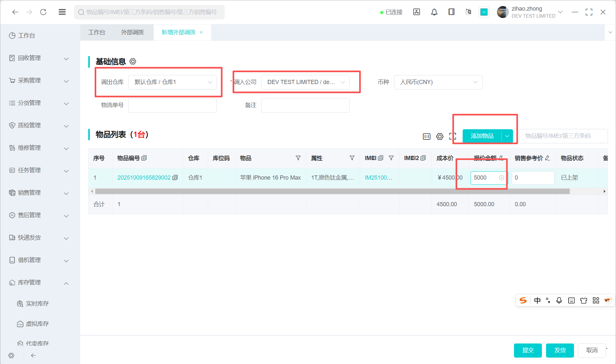Open the hamburger menu icon
This screenshot has width=616, height=364.
coord(62,12)
